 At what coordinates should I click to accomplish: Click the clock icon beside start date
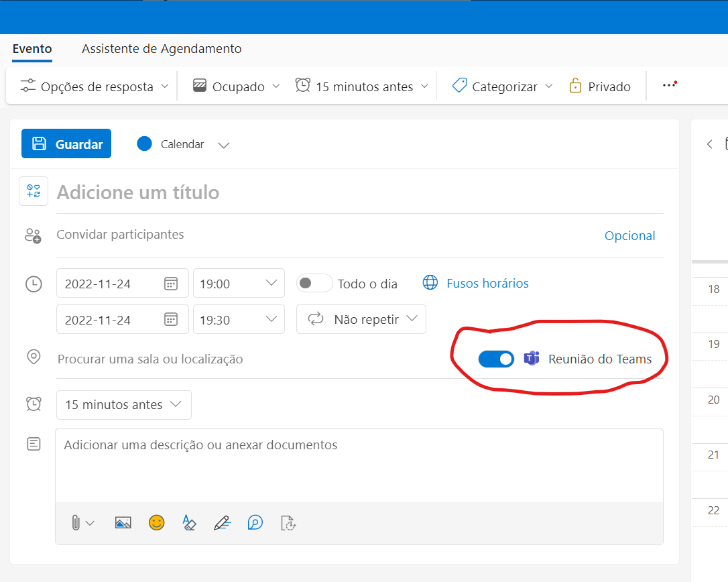(34, 284)
